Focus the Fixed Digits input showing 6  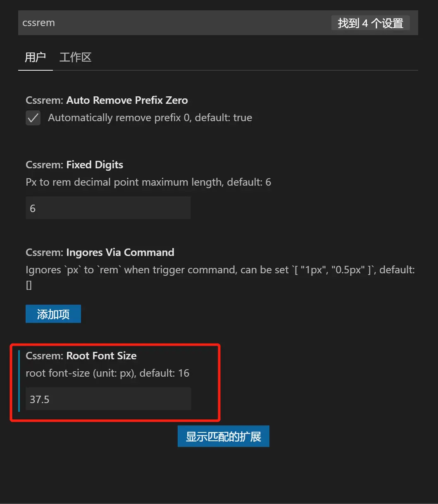108,208
